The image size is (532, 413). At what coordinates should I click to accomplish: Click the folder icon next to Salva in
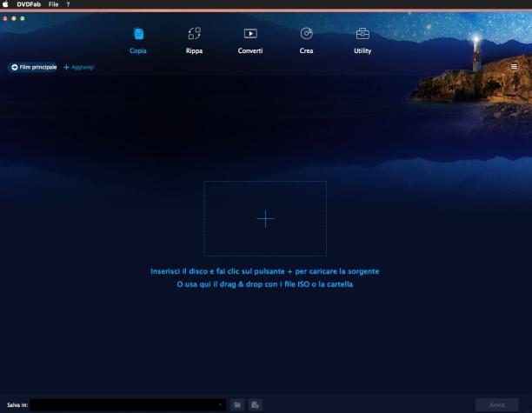pos(237,405)
